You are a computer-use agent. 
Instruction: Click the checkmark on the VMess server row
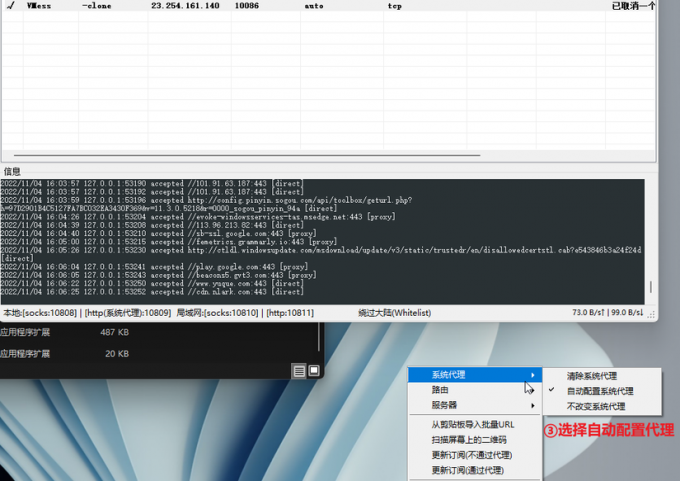(x=9, y=6)
